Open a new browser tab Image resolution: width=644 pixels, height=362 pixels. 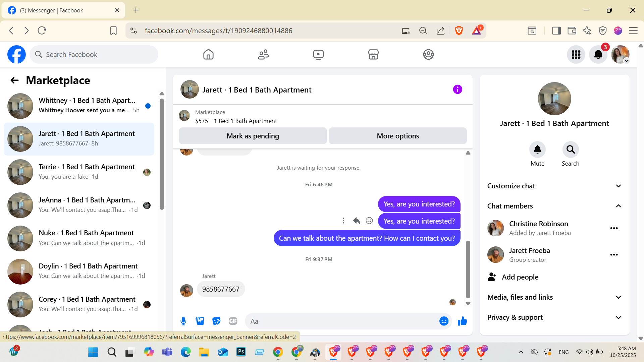pyautogui.click(x=136, y=10)
